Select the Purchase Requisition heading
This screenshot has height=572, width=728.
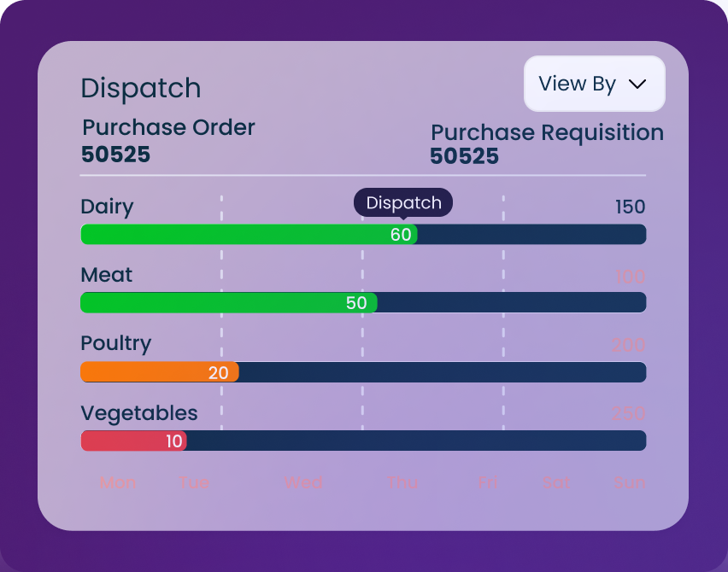click(547, 133)
